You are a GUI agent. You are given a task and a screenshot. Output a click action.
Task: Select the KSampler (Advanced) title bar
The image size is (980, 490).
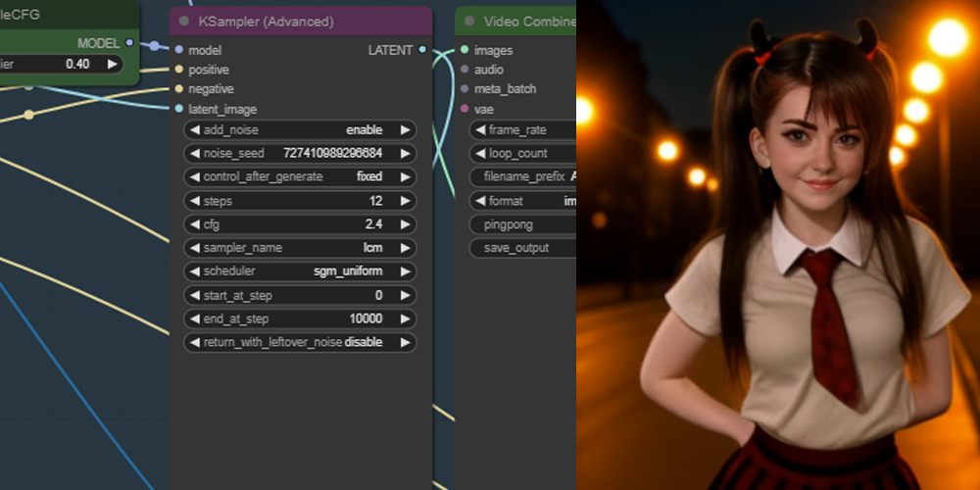coord(301,22)
